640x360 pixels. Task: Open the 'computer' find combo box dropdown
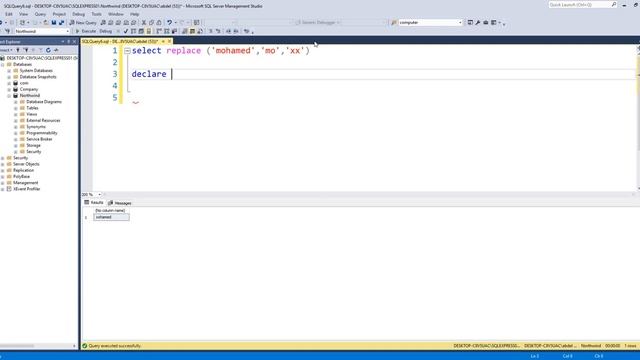point(460,22)
